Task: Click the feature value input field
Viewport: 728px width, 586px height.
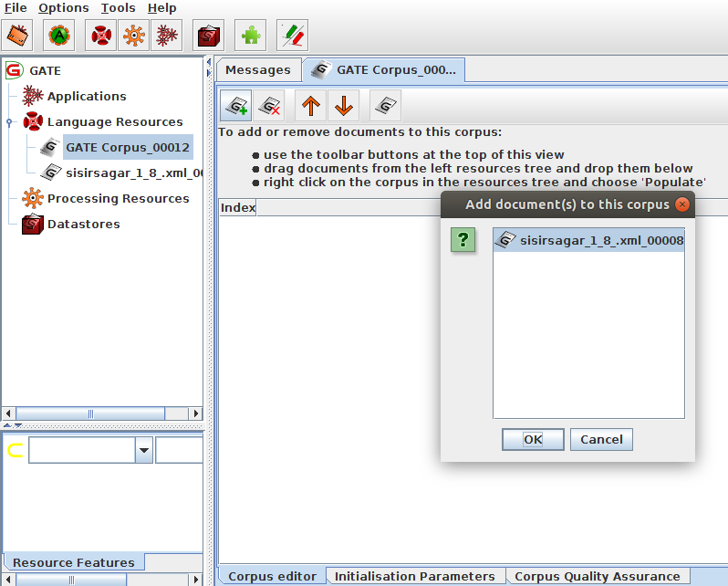Action: (179, 450)
